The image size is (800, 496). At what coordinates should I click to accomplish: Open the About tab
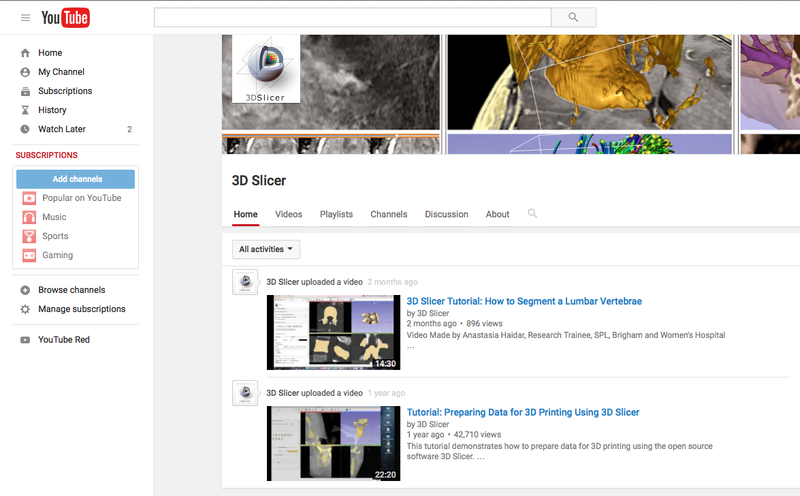[497, 214]
